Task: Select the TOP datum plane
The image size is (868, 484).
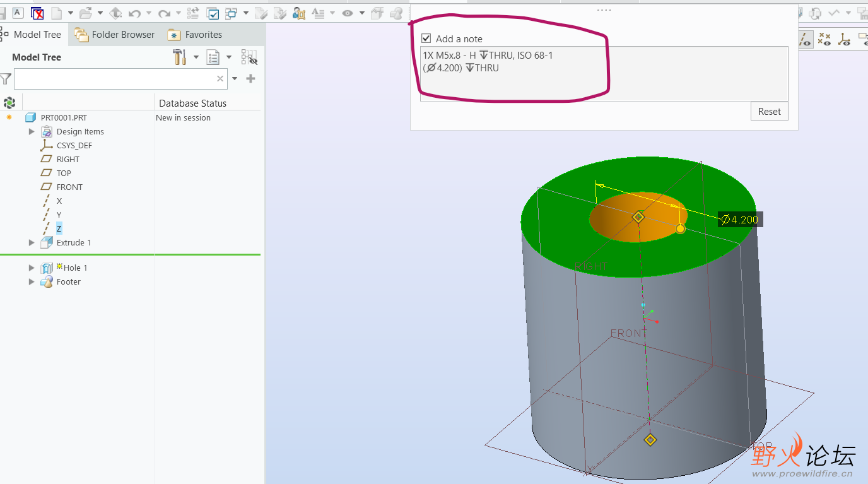Action: point(64,173)
